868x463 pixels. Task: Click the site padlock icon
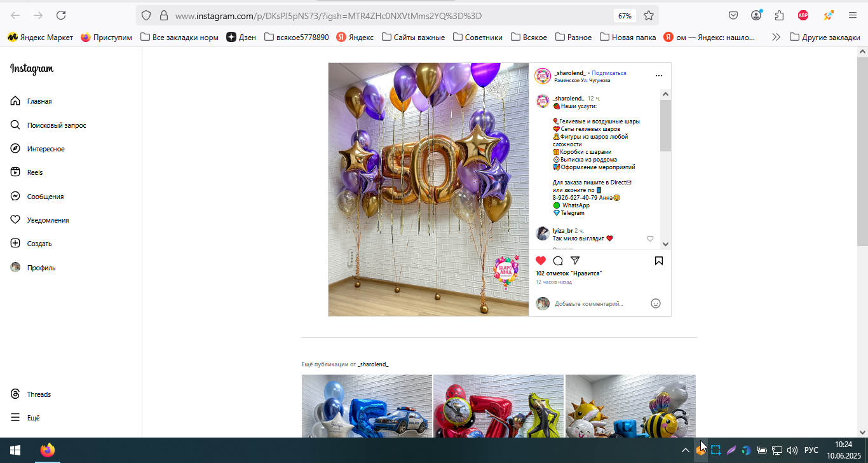[163, 15]
